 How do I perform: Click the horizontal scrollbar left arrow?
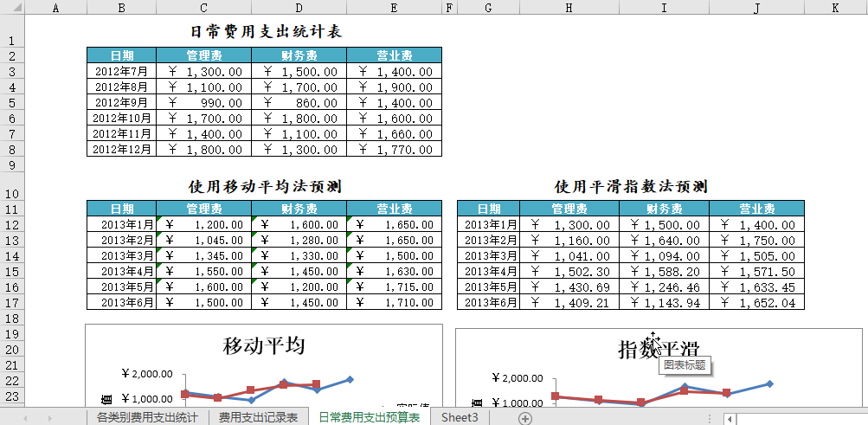tap(730, 419)
